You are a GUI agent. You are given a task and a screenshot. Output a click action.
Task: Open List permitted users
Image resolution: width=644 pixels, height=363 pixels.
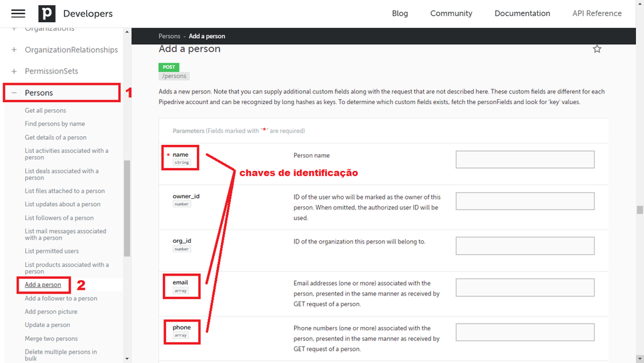(x=52, y=251)
